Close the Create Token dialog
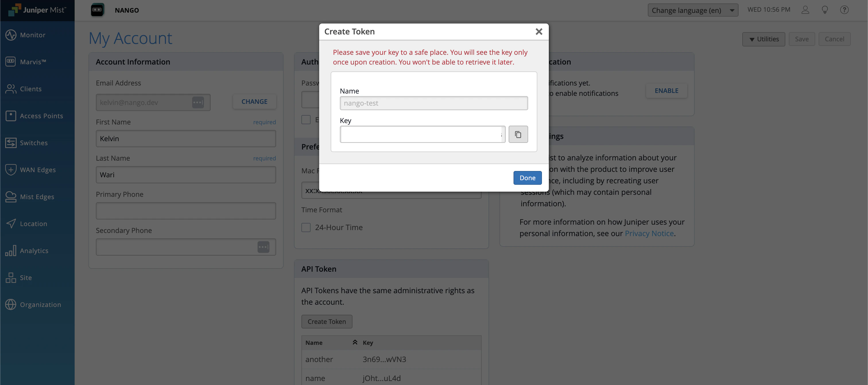 [539, 32]
